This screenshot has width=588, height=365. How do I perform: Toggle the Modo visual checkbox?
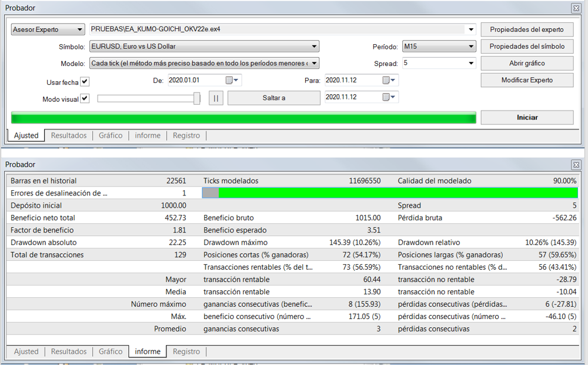click(85, 98)
